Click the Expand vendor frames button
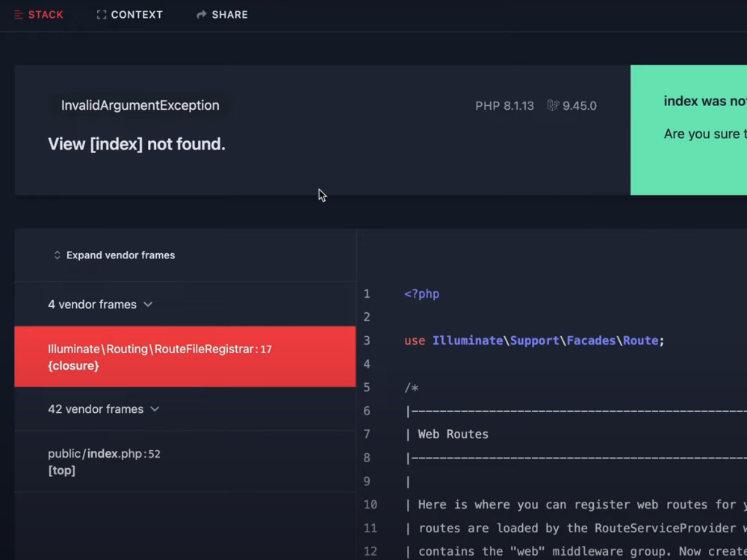 (x=114, y=255)
